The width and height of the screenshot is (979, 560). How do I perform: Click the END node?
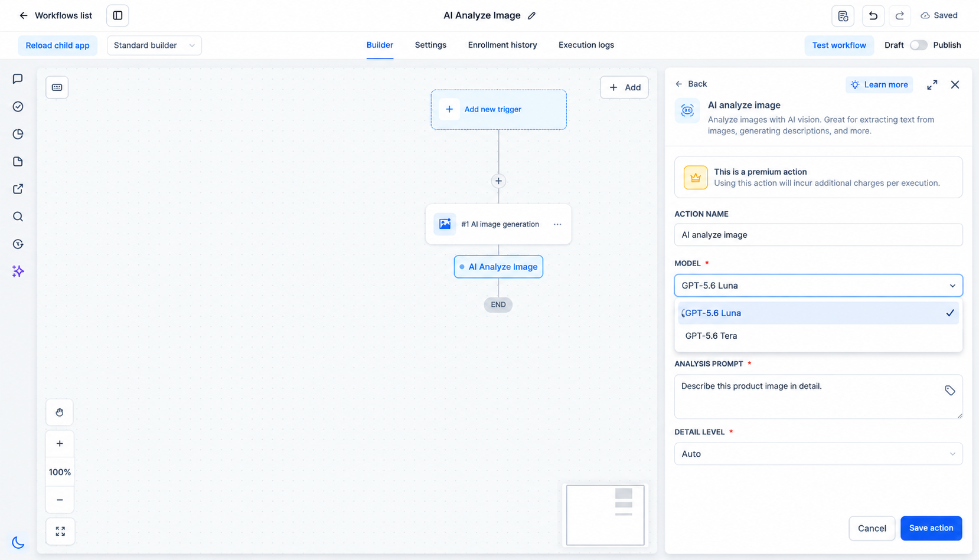tap(498, 304)
